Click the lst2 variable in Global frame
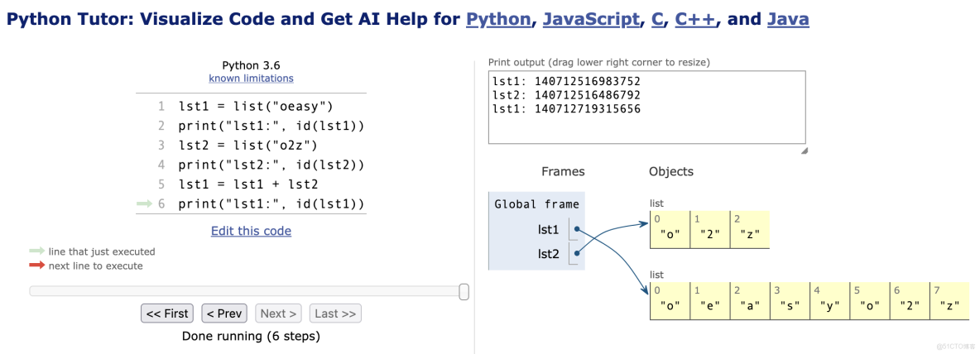 (x=547, y=253)
